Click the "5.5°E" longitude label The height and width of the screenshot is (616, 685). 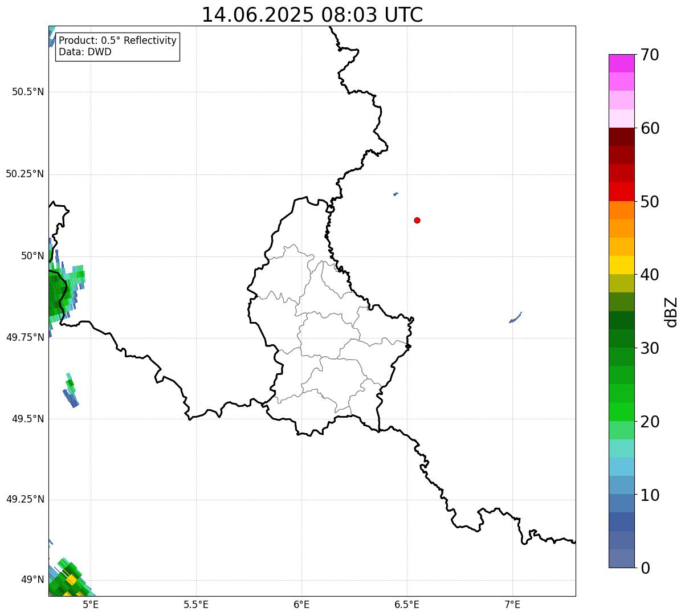(196, 605)
